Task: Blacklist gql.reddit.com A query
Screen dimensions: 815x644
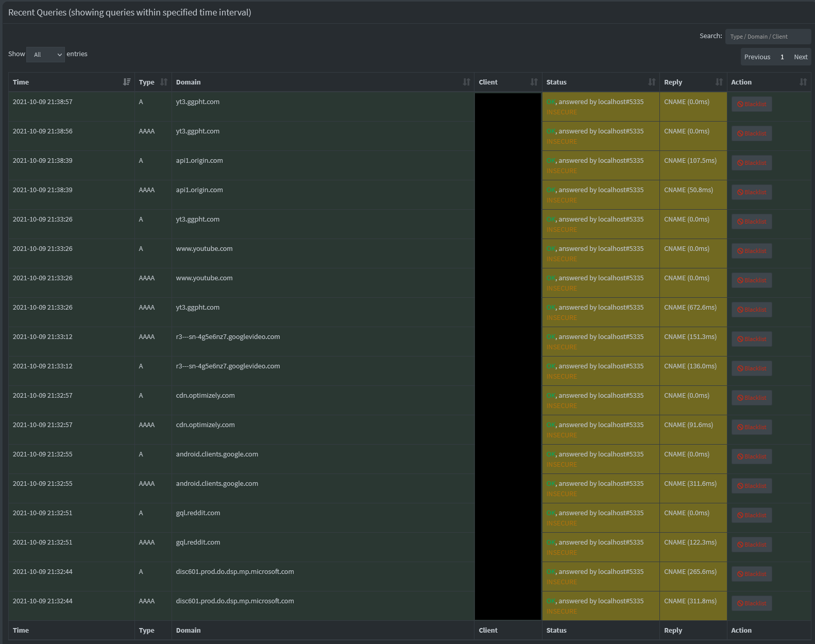Action: tap(752, 515)
